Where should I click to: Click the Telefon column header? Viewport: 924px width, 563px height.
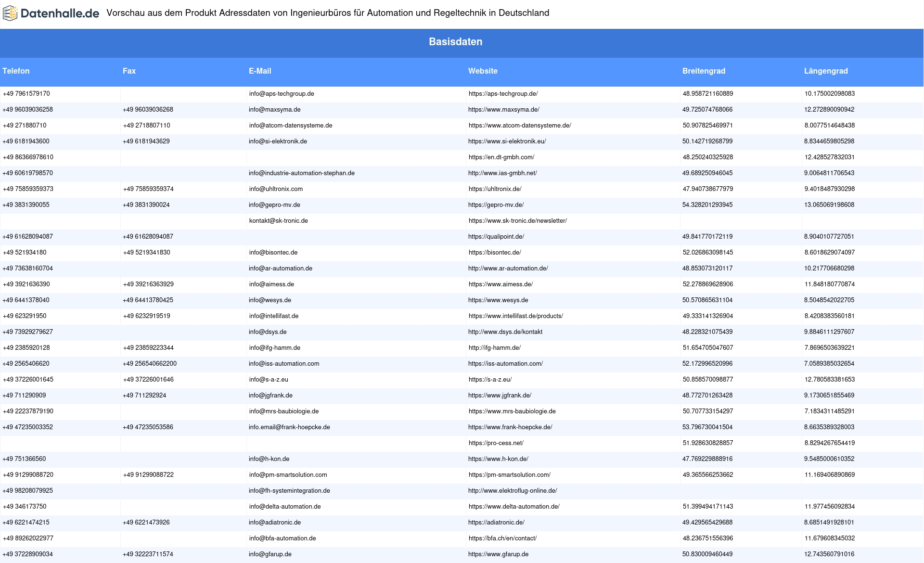(x=16, y=71)
